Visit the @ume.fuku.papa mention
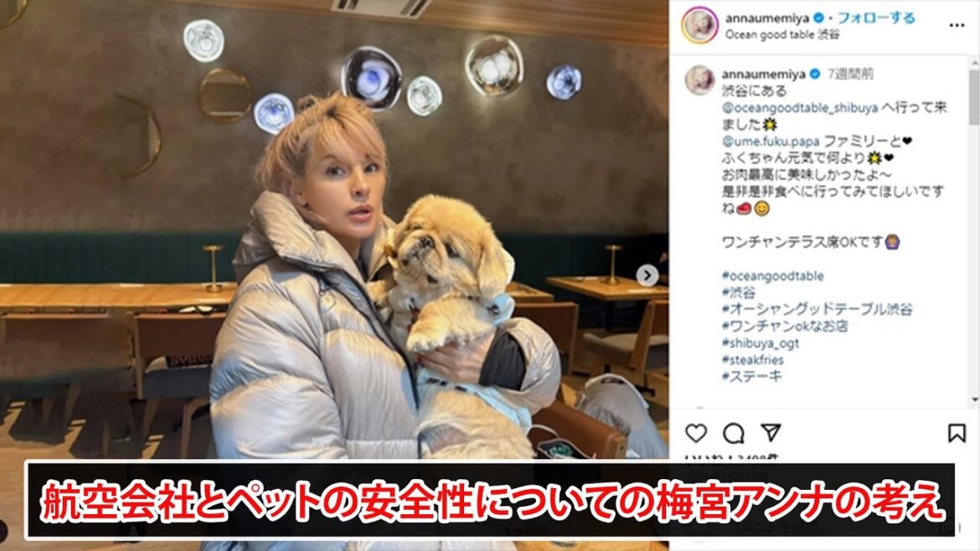This screenshot has width=980, height=551. click(x=771, y=142)
